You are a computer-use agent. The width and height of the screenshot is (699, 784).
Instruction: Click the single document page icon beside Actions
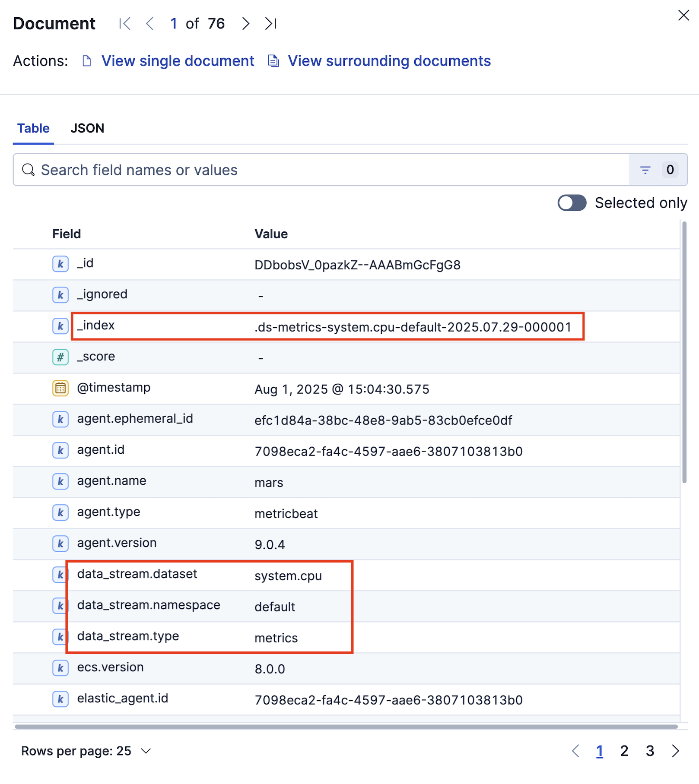coord(87,61)
